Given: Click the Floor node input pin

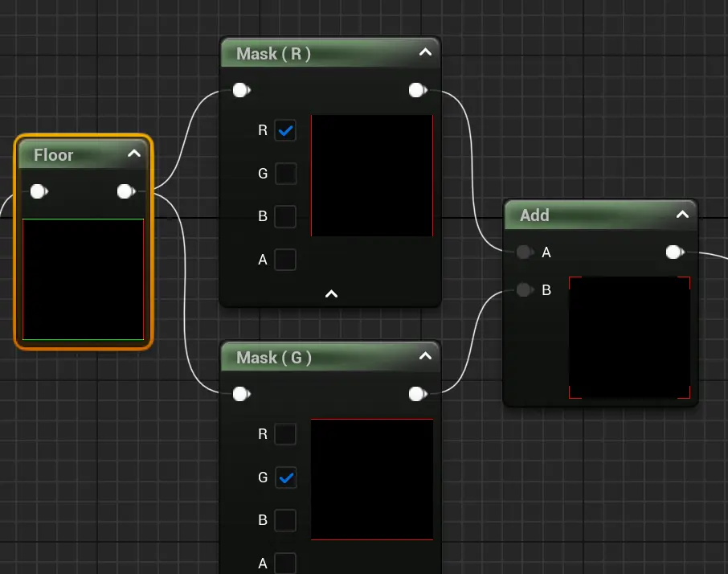Looking at the screenshot, I should pyautogui.click(x=38, y=191).
